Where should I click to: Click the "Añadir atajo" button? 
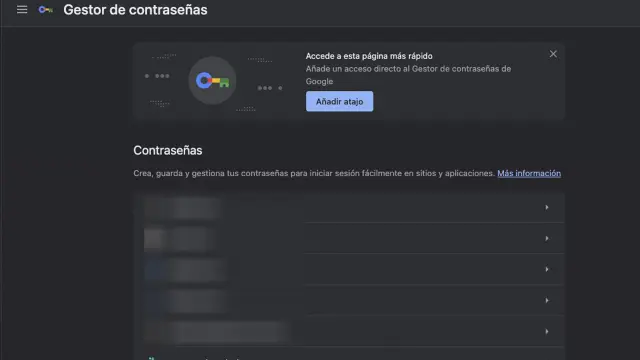339,101
